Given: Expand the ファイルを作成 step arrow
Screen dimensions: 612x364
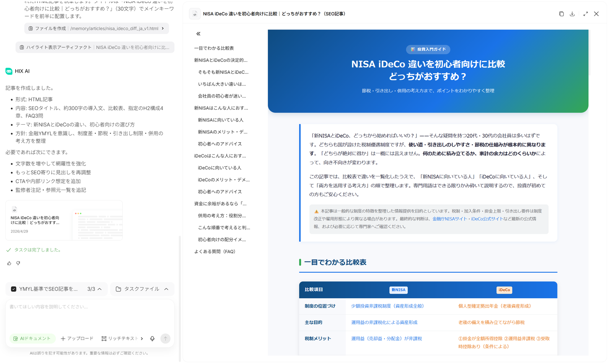Looking at the screenshot, I should (163, 28).
